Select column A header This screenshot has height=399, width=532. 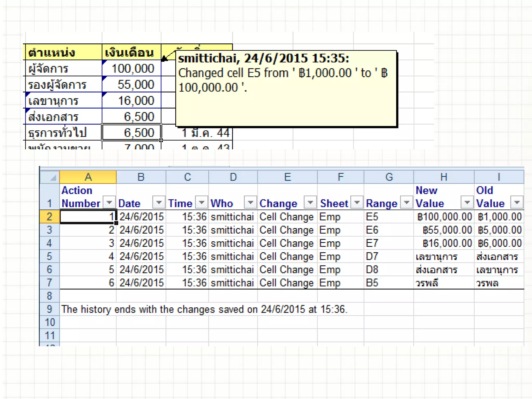[x=88, y=177]
